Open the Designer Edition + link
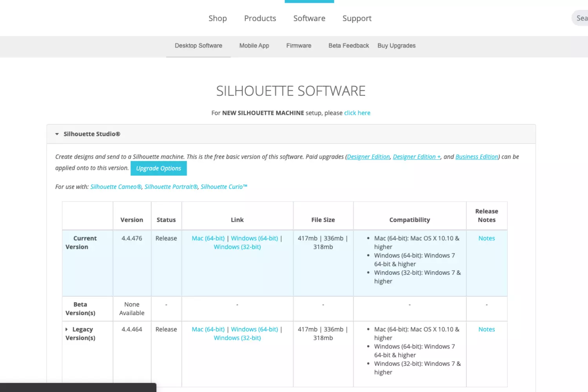Viewport: 588px width, 392px height. (417, 157)
